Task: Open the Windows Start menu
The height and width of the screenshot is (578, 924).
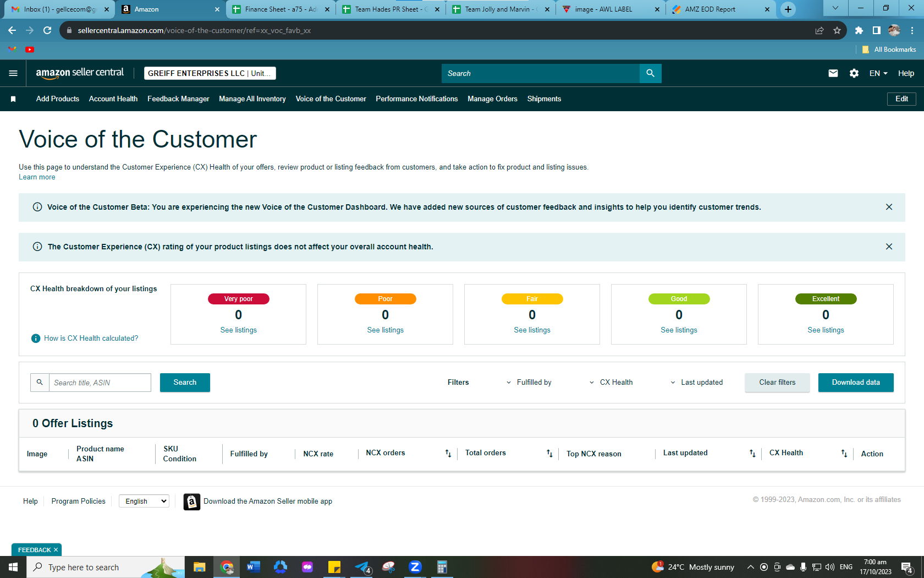Action: coord(13,567)
